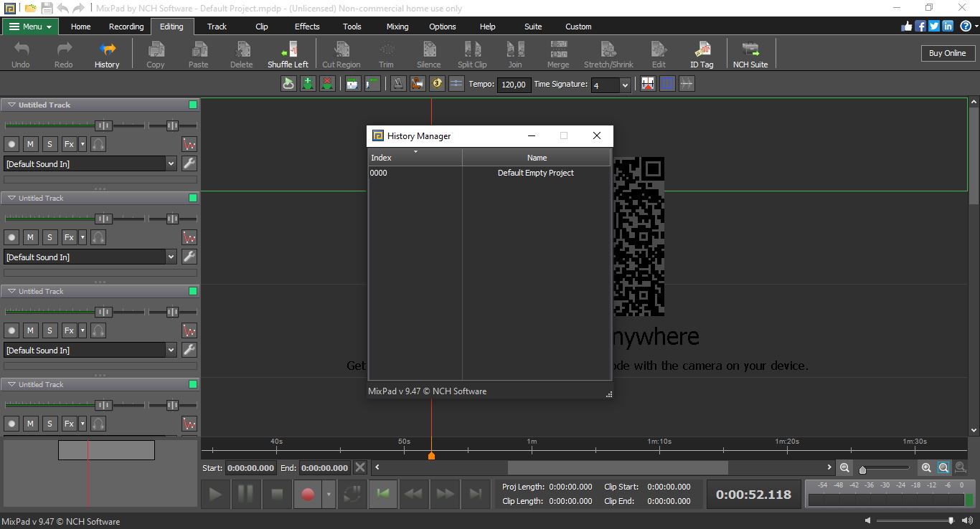Switch to the Recording tab
This screenshot has width=980, height=529.
126,27
